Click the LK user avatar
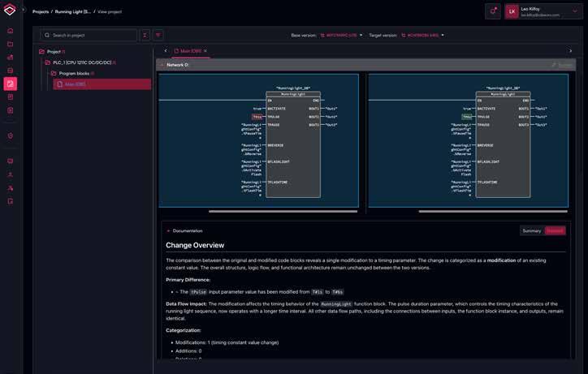Image resolution: width=588 pixels, height=374 pixels. 512,11
